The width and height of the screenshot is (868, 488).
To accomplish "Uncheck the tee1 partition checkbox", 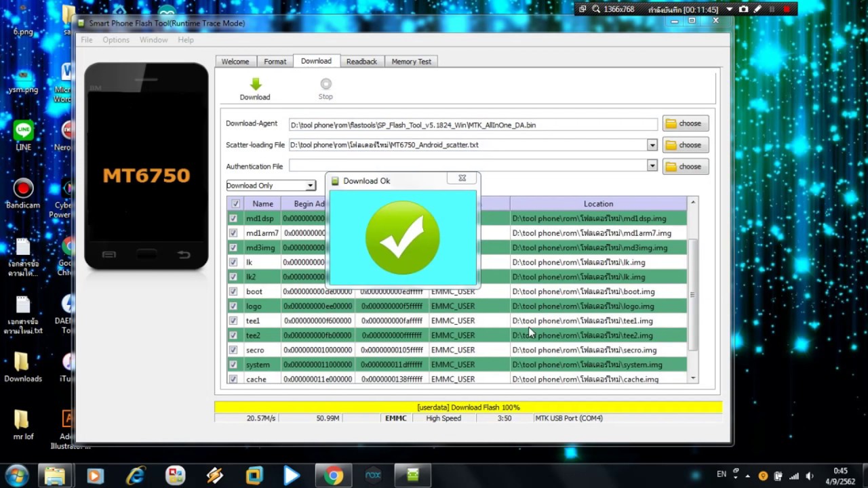I will [x=233, y=321].
